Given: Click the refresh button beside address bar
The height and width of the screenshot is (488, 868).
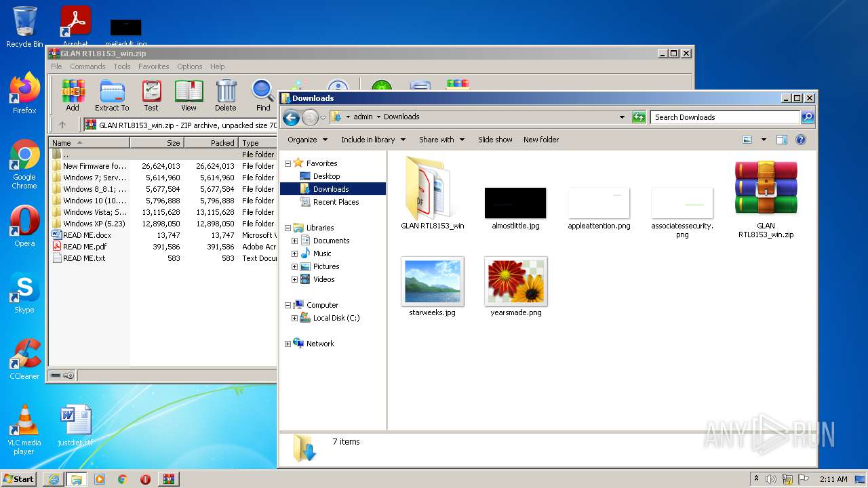Looking at the screenshot, I should point(638,117).
